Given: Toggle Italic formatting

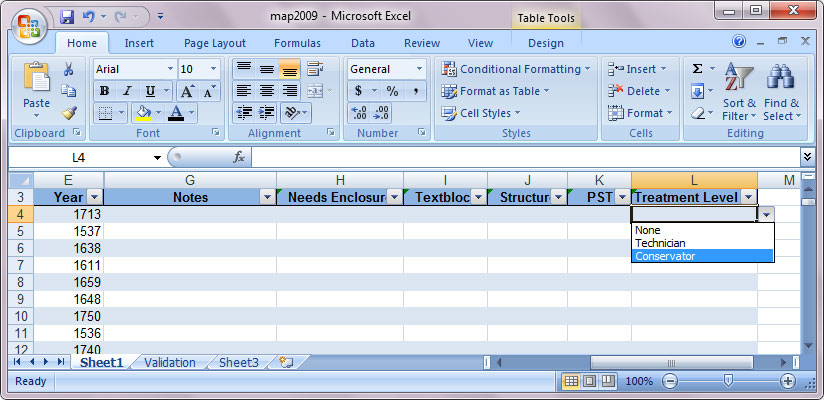Looking at the screenshot, I should click(x=127, y=91).
